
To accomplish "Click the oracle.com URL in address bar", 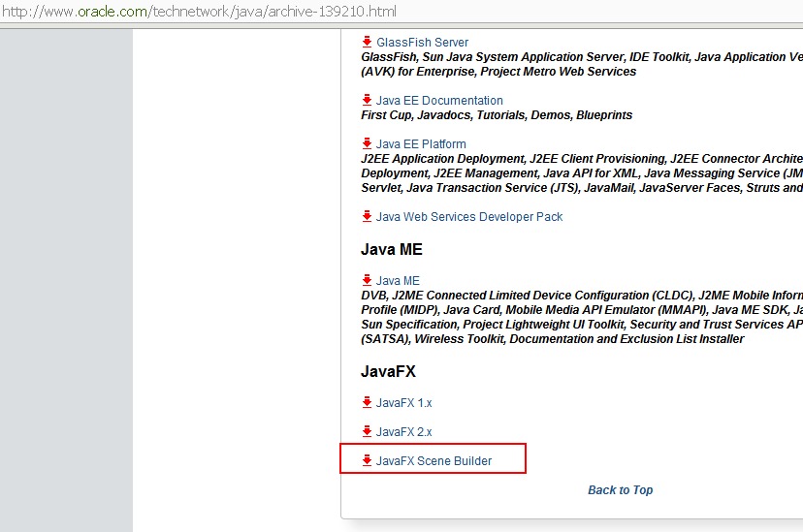I will pyautogui.click(x=199, y=12).
